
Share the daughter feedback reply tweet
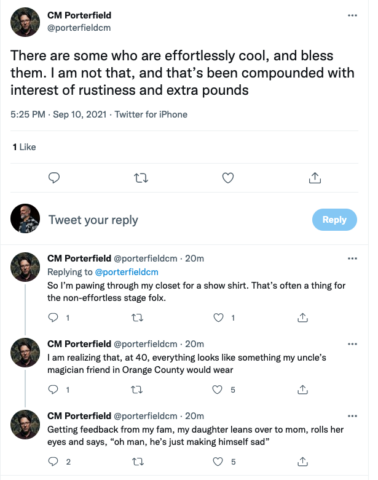(302, 462)
